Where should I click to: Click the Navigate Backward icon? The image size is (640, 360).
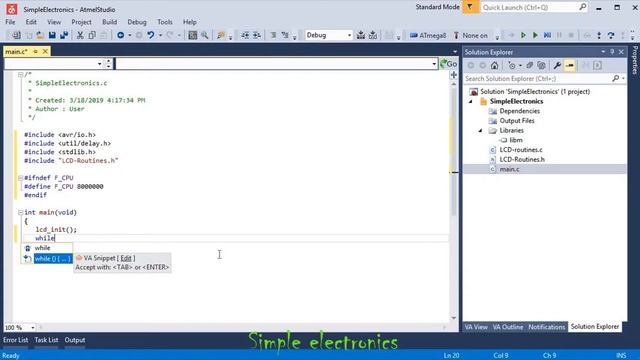click(x=120, y=35)
